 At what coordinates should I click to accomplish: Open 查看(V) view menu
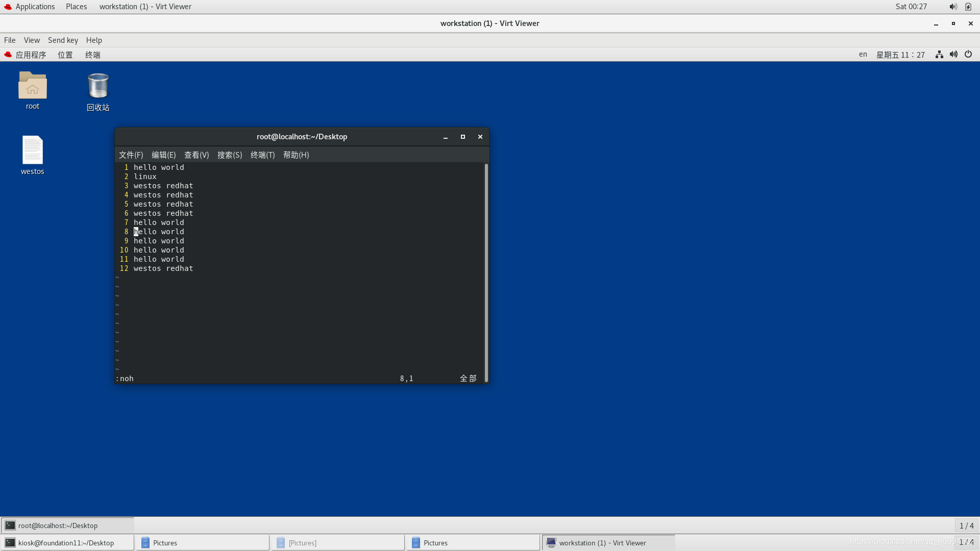tap(196, 155)
